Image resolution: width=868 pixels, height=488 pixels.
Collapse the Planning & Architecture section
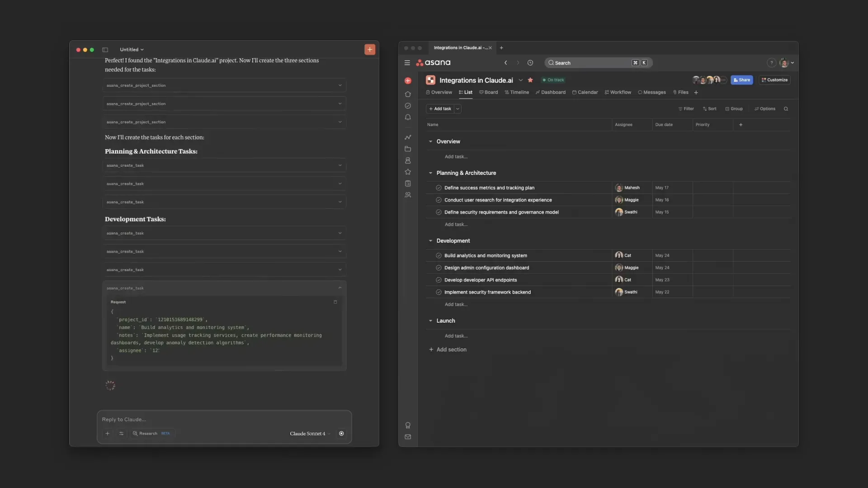coord(430,173)
